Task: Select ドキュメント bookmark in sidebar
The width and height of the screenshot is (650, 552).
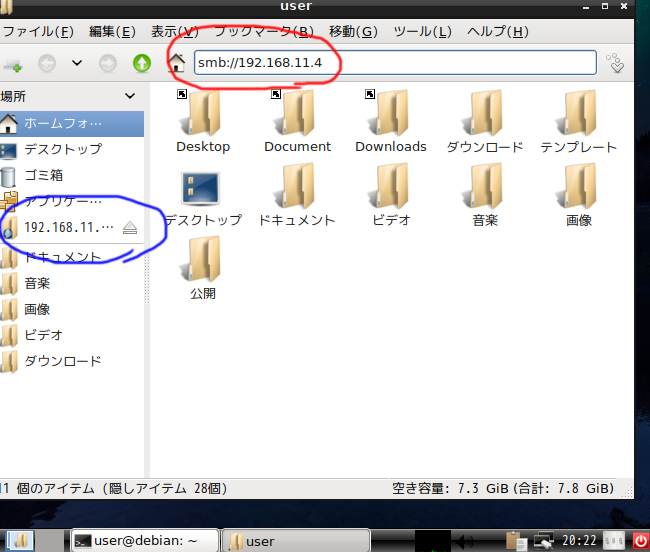Action: [72, 257]
